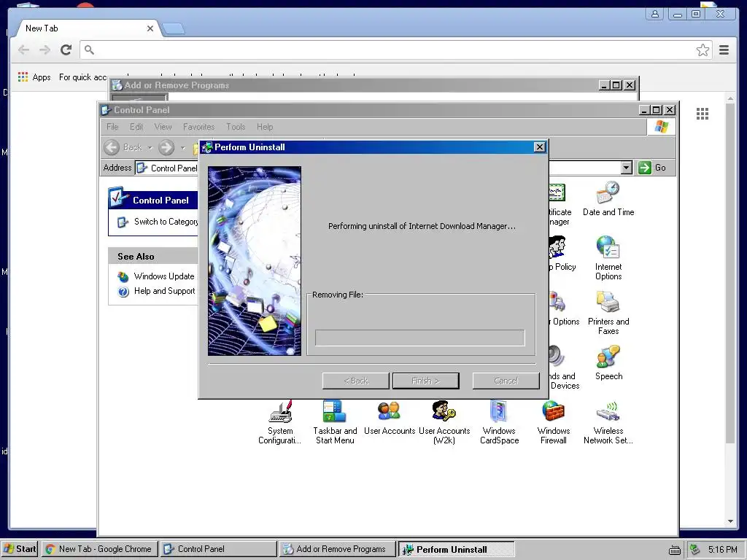The width and height of the screenshot is (747, 560).
Task: Click the Chrome scrollbar down arrow
Action: click(x=730, y=521)
